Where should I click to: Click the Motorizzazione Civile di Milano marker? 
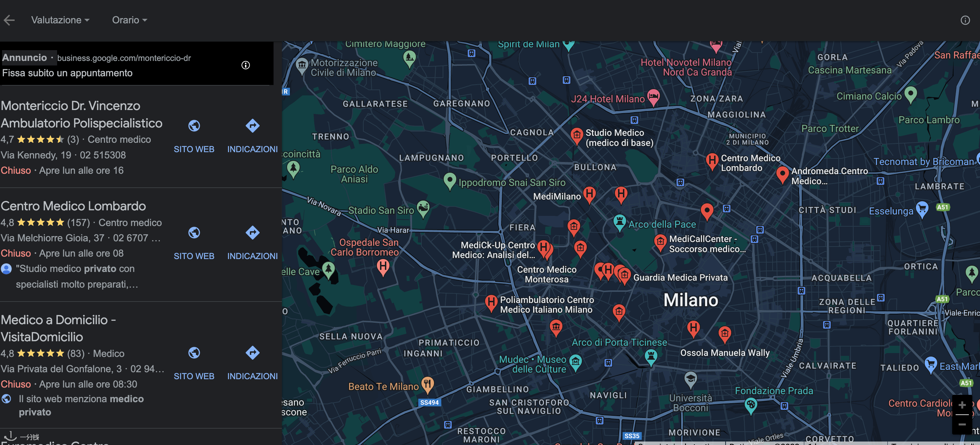[x=302, y=66]
